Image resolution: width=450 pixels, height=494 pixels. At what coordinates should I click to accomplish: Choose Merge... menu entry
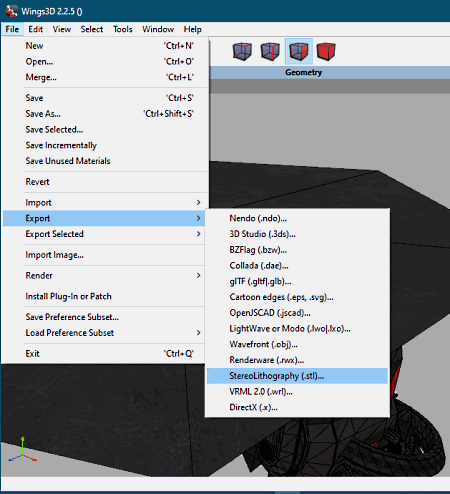click(x=105, y=77)
